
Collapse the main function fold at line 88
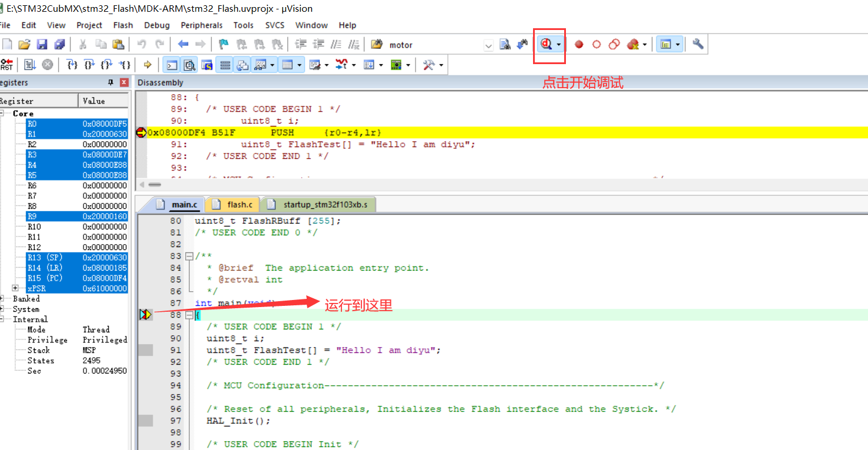point(189,315)
